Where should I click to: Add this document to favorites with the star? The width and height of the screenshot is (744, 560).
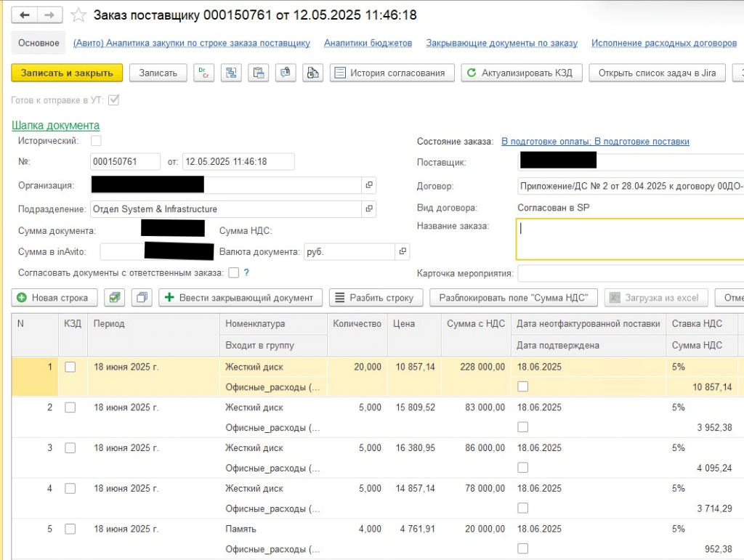pyautogui.click(x=80, y=15)
